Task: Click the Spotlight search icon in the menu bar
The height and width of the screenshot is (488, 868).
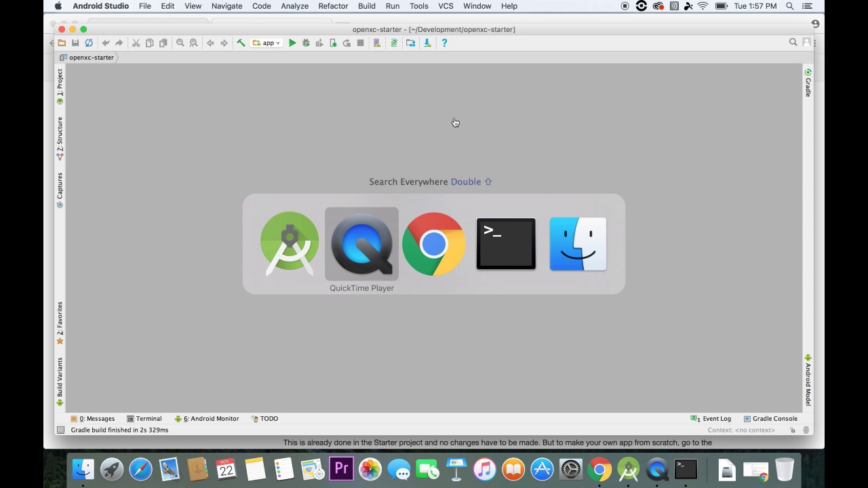Action: coord(790,6)
